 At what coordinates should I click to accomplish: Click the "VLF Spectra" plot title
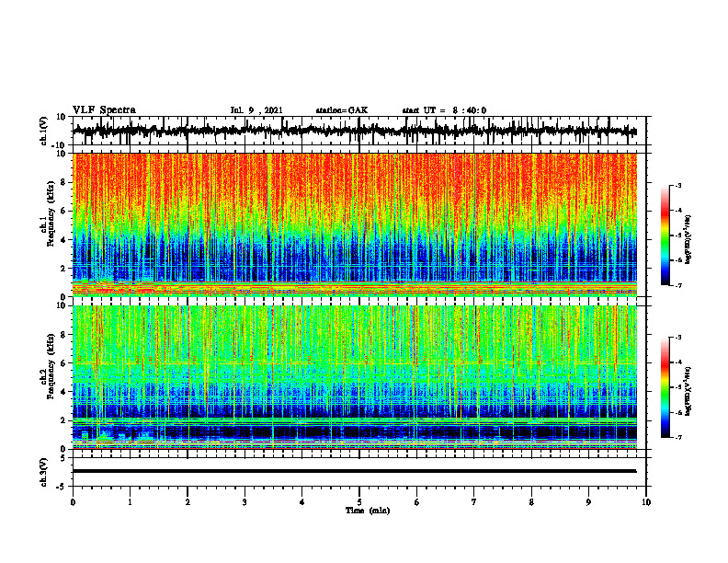pyautogui.click(x=104, y=110)
